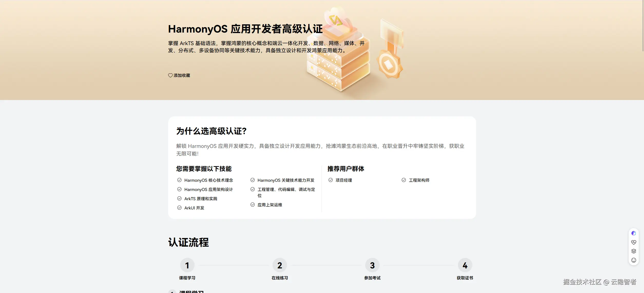Click HarmonyOS 关键技术能力开发 skill item
The height and width of the screenshot is (293, 644).
click(286, 180)
